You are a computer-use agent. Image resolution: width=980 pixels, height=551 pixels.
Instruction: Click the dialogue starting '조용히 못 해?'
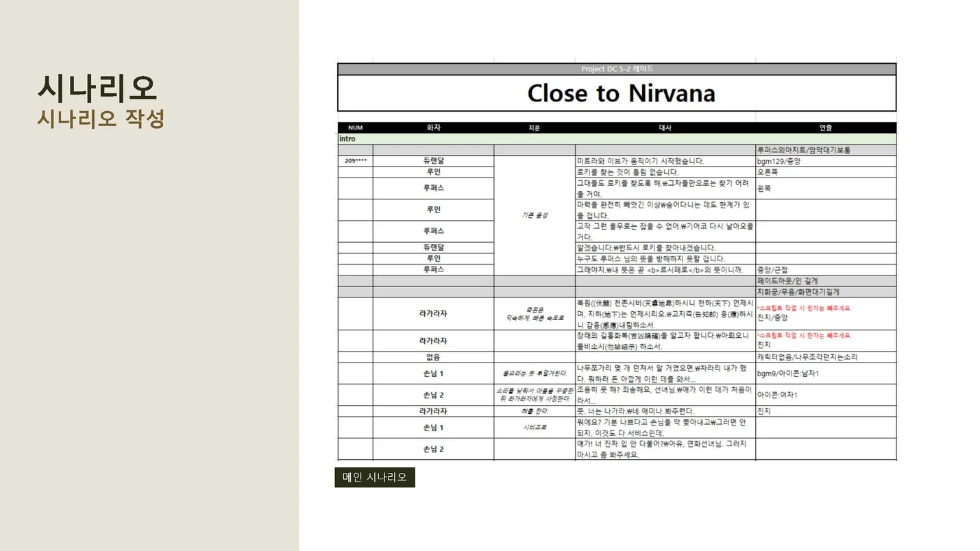point(665,395)
